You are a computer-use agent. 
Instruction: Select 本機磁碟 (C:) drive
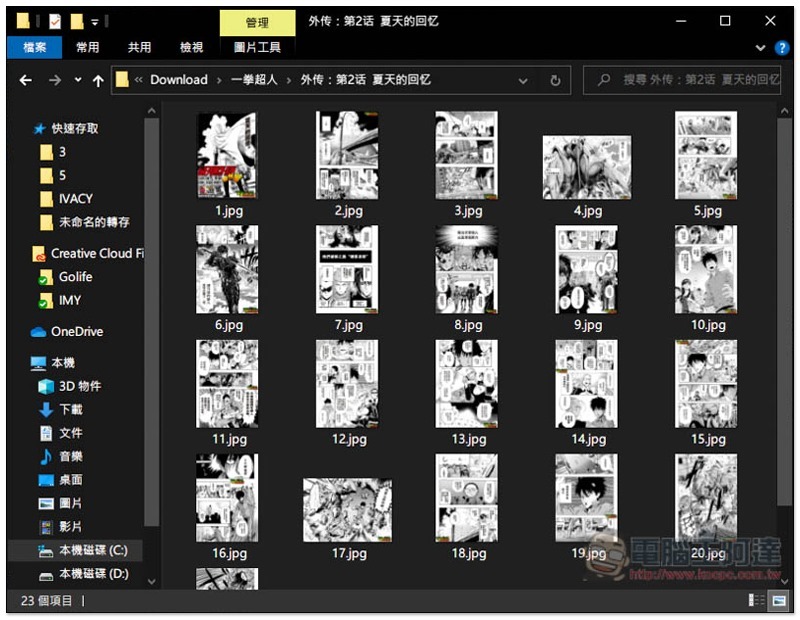pos(93,551)
